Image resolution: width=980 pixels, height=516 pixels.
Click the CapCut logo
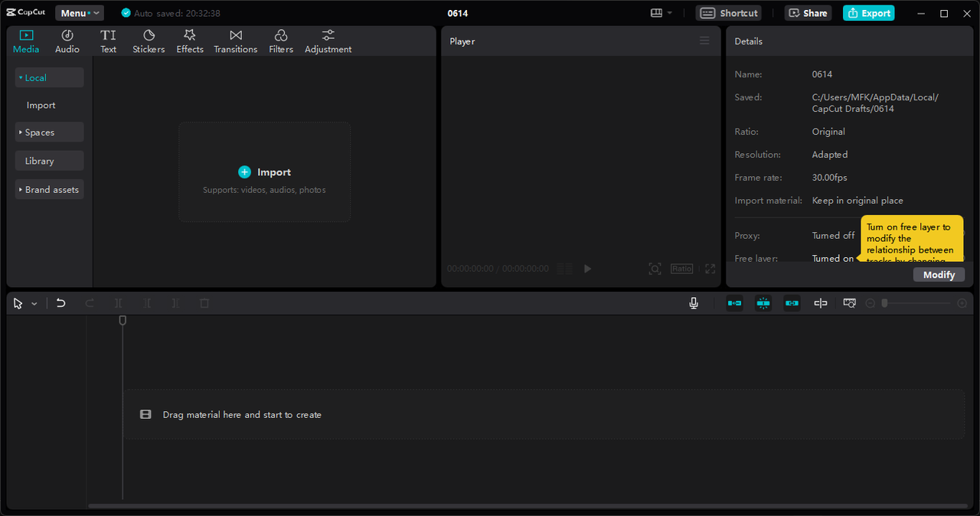[x=26, y=13]
